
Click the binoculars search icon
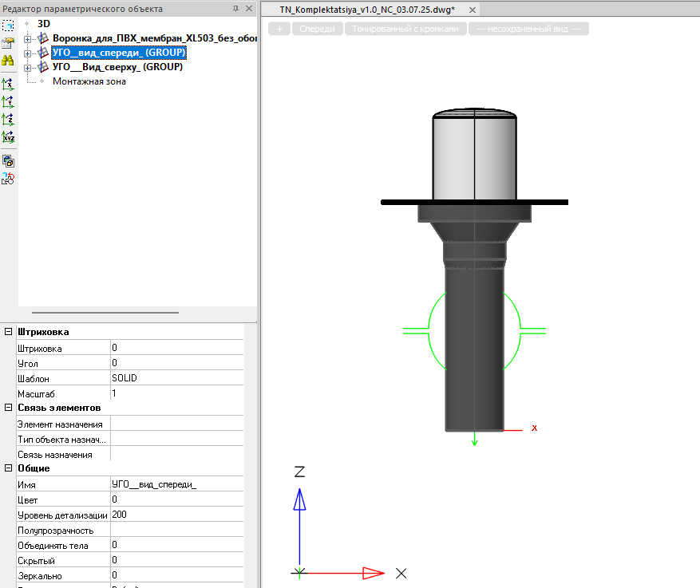click(x=8, y=61)
